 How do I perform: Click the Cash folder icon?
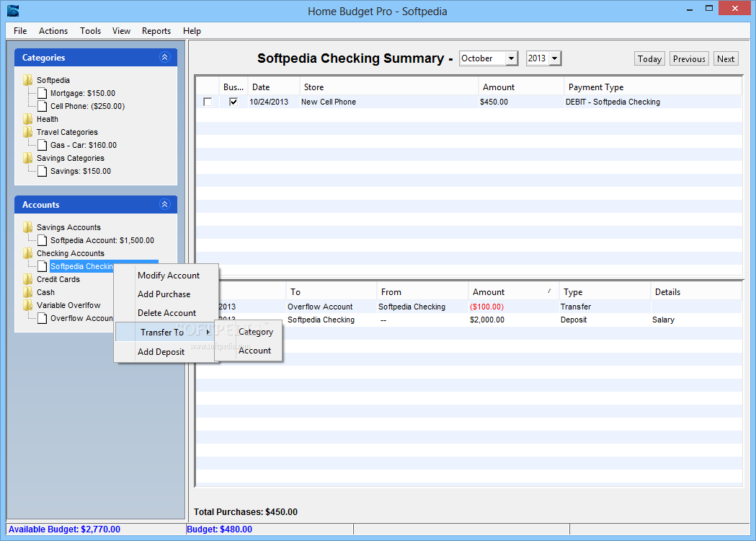[x=28, y=292]
